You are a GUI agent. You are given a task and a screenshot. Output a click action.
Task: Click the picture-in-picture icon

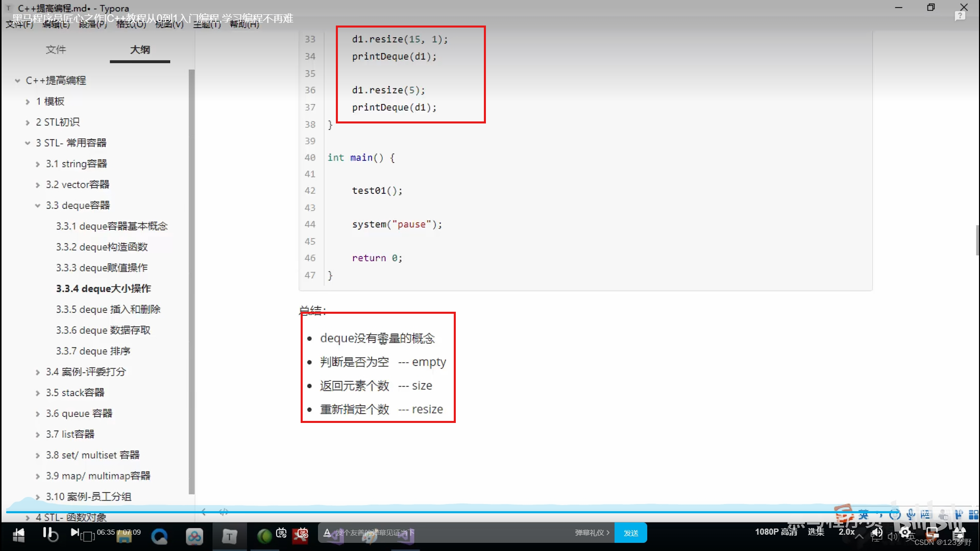click(932, 533)
